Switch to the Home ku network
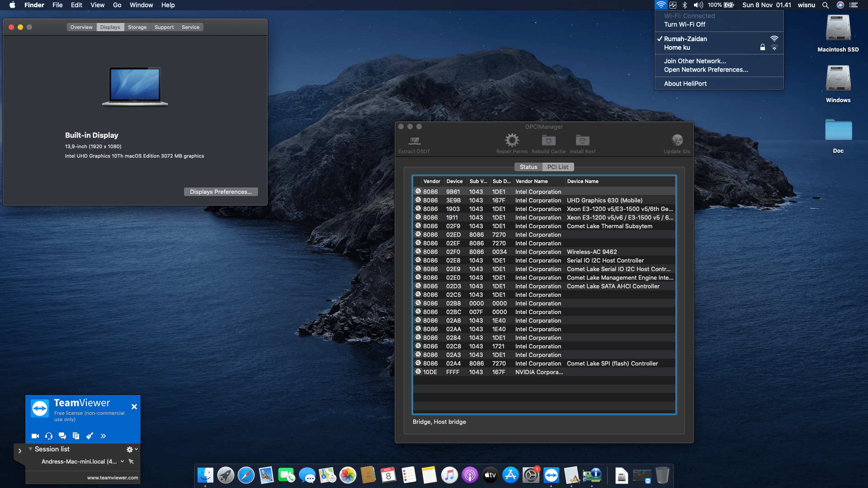This screenshot has height=488, width=868. 677,47
